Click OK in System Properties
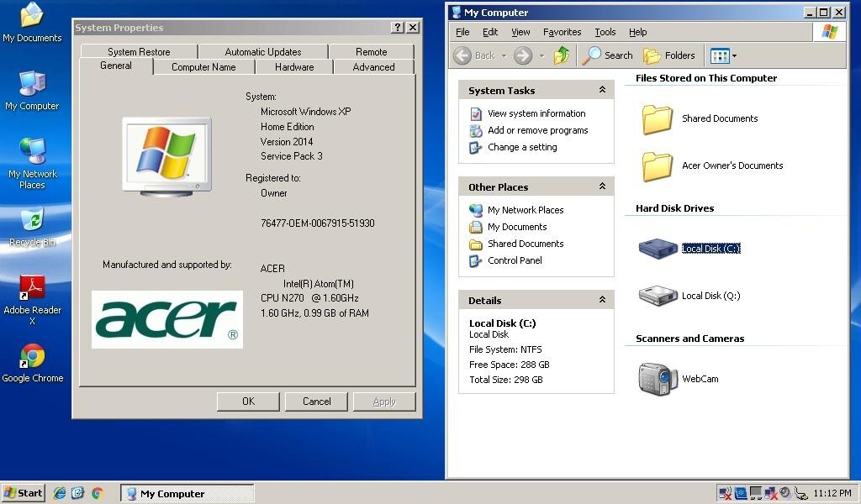Image resolution: width=861 pixels, height=504 pixels. click(248, 402)
